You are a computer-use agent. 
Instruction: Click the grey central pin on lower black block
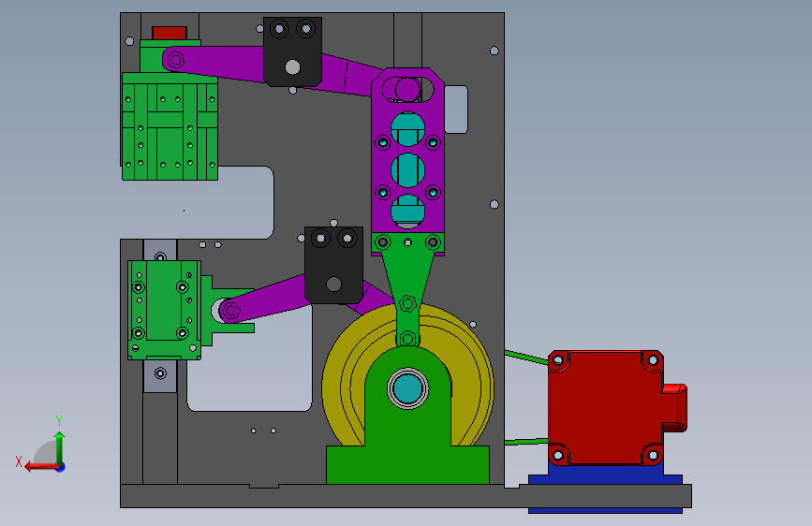click(x=333, y=285)
